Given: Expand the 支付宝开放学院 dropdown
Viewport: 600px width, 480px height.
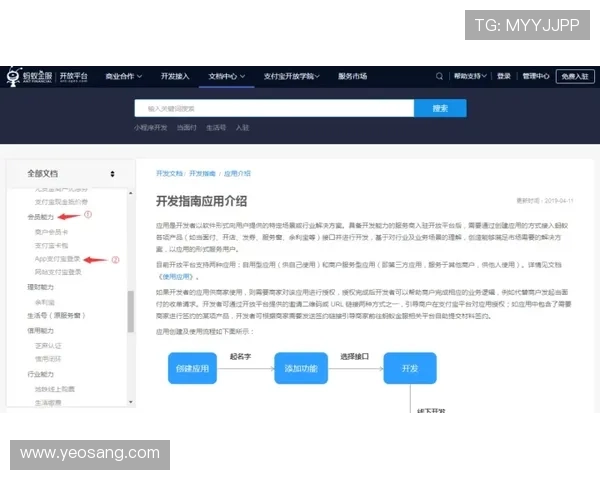Looking at the screenshot, I should coord(292,77).
